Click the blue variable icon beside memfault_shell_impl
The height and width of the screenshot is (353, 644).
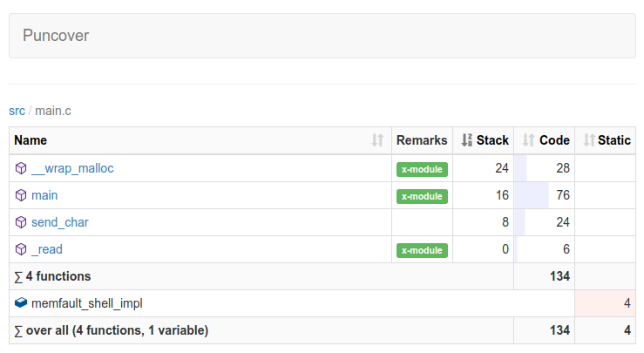coord(21,303)
